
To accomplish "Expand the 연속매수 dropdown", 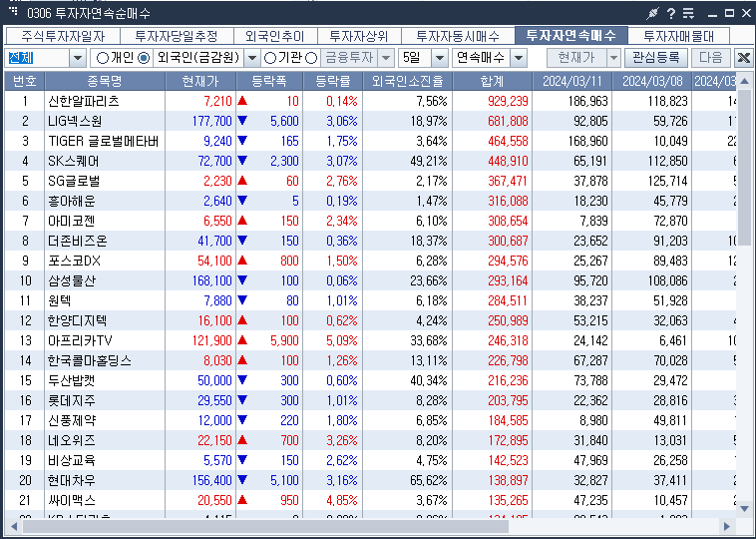I will click(x=519, y=58).
